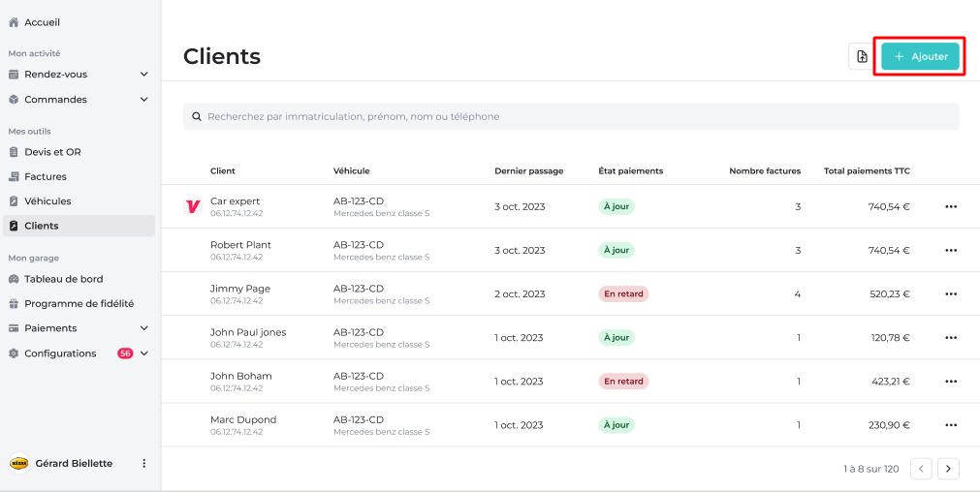Navigate to Véhicules in the sidebar

click(47, 201)
